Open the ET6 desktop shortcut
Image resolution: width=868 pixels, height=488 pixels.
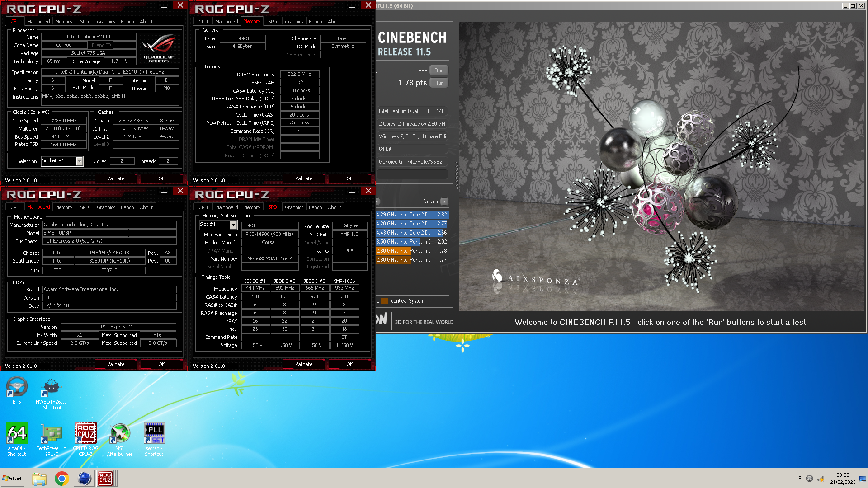[x=17, y=389]
